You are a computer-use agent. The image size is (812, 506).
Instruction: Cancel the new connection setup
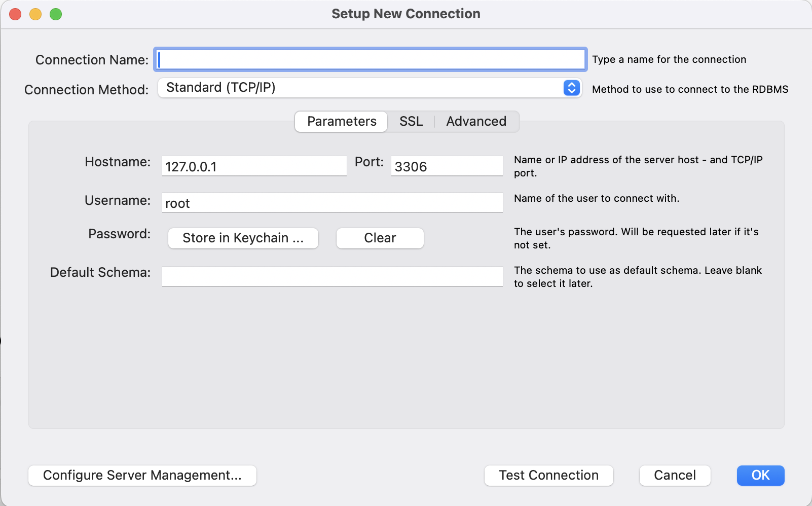(675, 476)
